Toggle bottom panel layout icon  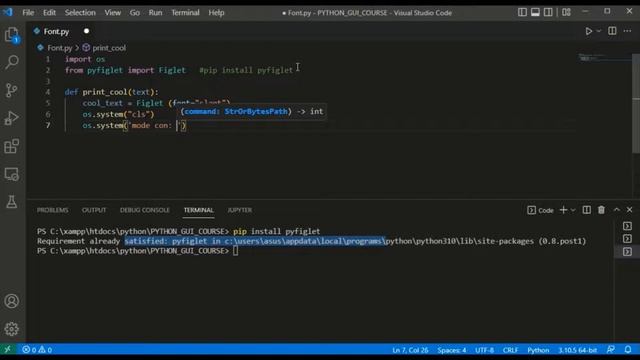pos(535,12)
